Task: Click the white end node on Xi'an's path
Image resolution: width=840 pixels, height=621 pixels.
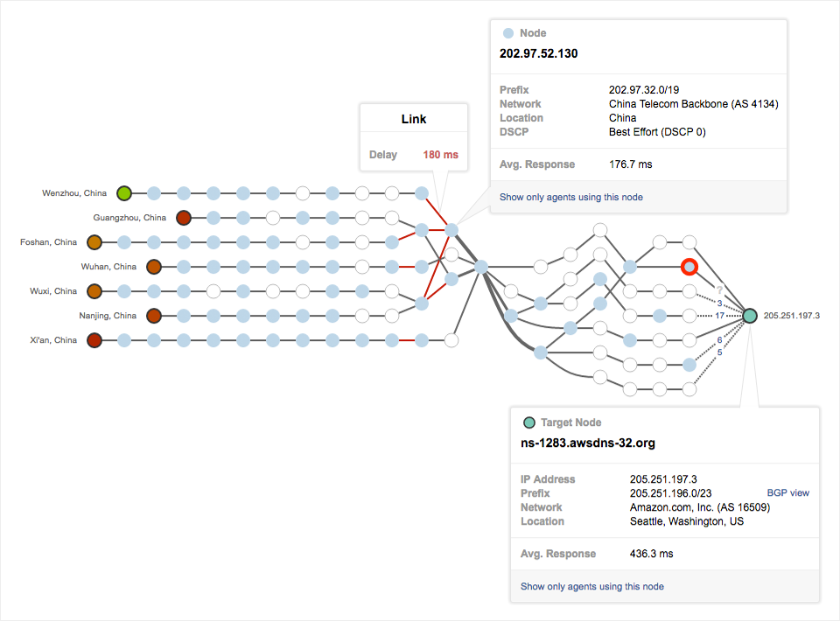Action: [x=451, y=340]
